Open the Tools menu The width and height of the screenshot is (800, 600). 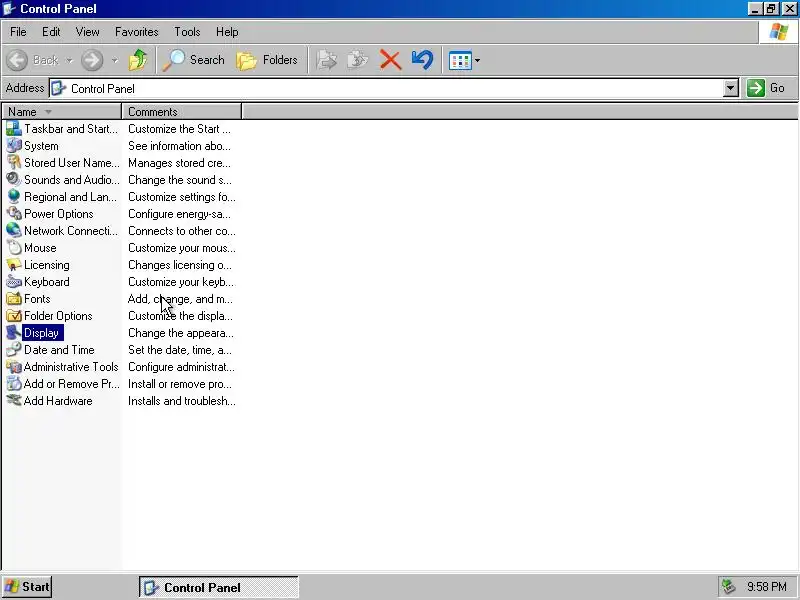coord(187,32)
